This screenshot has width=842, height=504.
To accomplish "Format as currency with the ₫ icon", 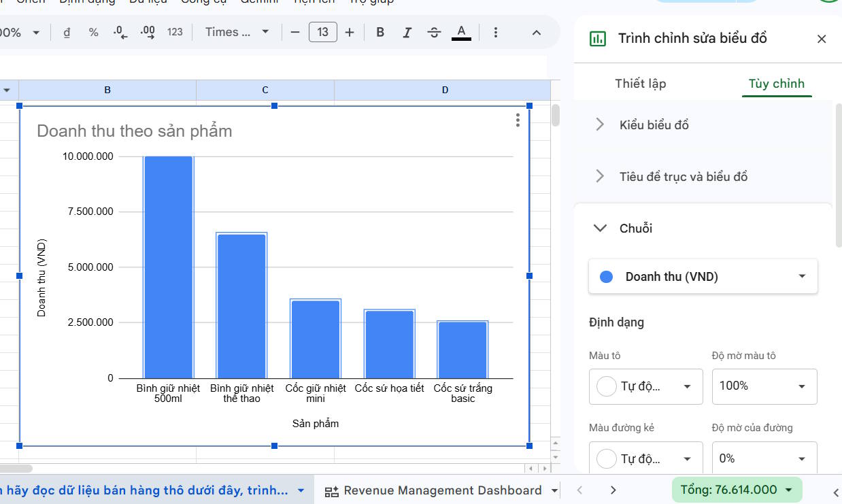I will click(67, 32).
